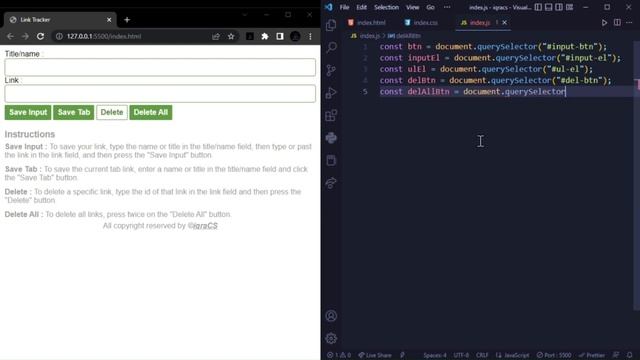Open a new browser tab
Image resolution: width=640 pixels, height=360 pixels.
[127, 20]
